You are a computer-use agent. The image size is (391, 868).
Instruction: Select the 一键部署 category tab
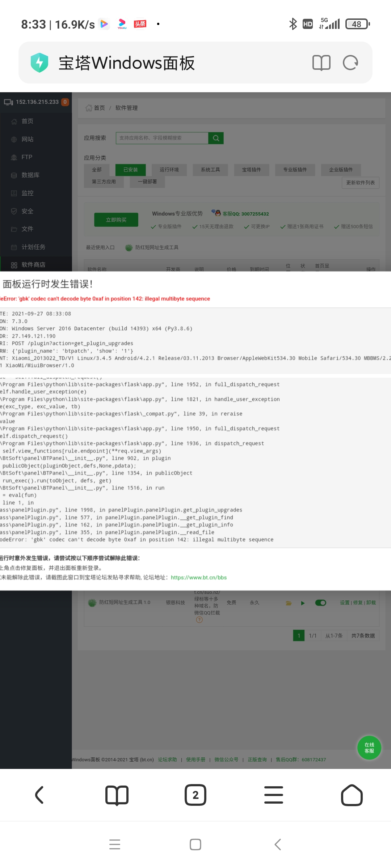coord(147,182)
